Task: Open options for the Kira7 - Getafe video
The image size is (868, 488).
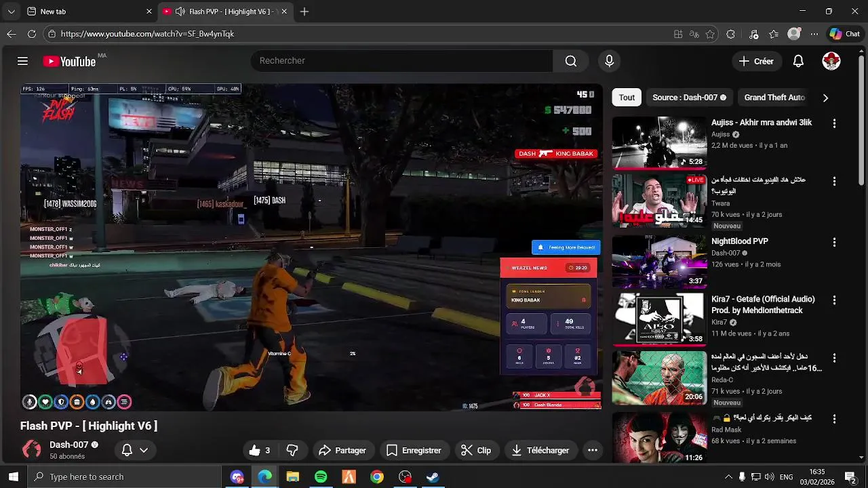Action: click(x=834, y=300)
